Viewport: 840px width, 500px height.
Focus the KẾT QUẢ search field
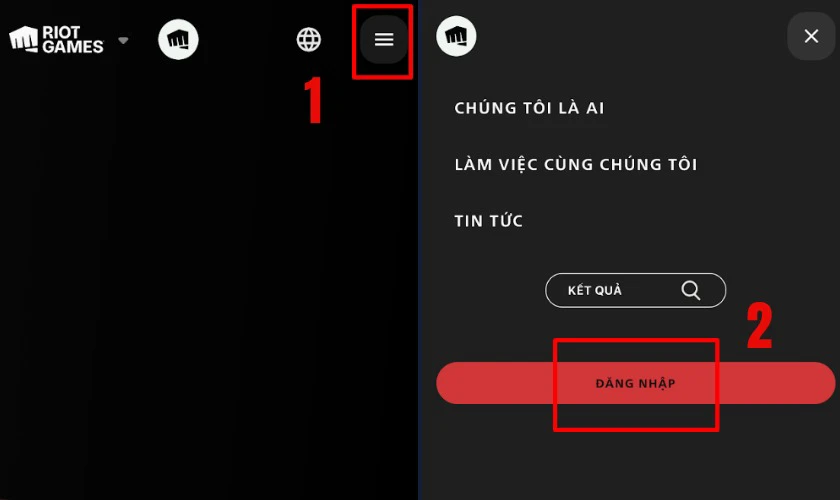[x=635, y=290]
